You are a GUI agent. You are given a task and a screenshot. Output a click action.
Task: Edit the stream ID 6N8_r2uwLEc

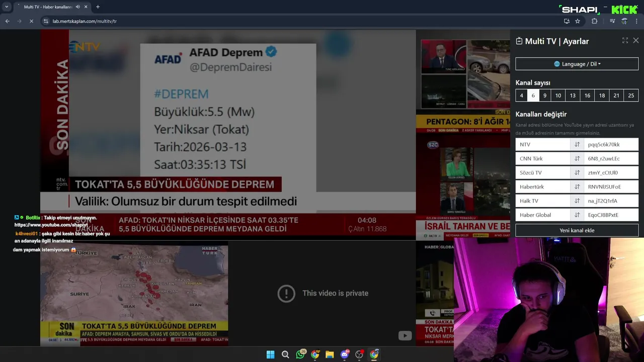[611, 158]
